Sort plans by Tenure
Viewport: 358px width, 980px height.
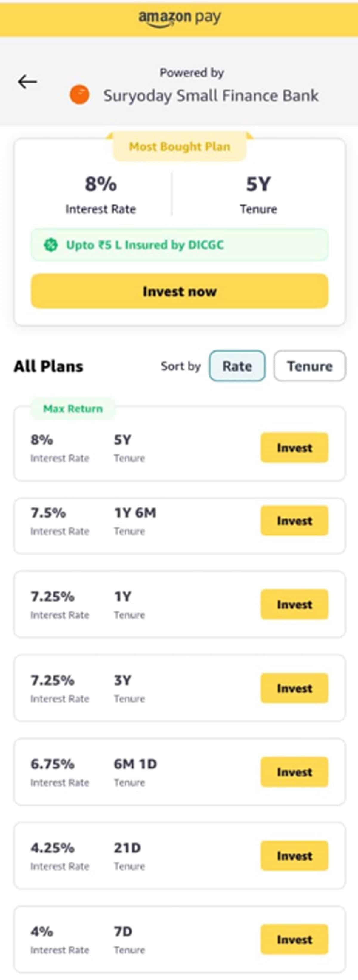click(310, 366)
